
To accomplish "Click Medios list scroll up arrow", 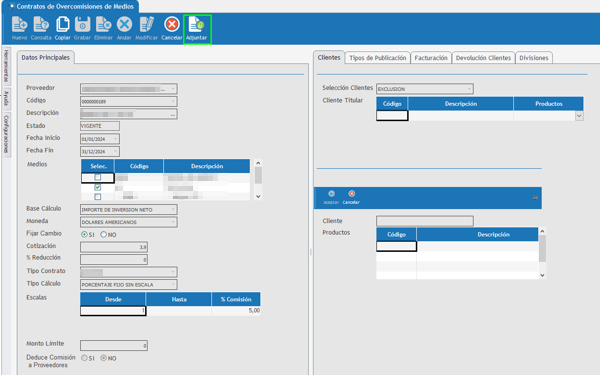I will coord(258,163).
